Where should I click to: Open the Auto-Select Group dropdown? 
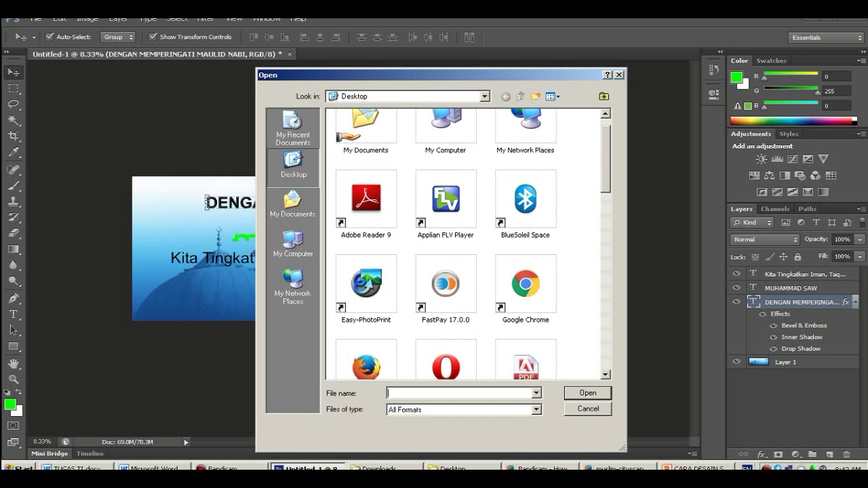tap(118, 37)
